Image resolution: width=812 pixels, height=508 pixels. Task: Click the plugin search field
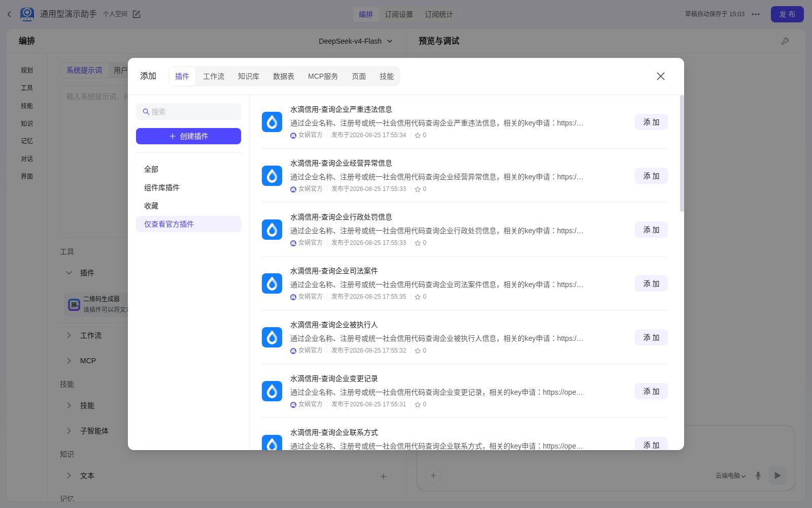click(188, 112)
